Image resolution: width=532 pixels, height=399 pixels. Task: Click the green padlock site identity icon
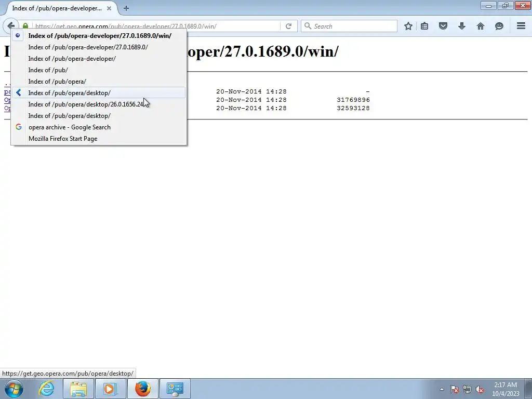[x=25, y=26]
